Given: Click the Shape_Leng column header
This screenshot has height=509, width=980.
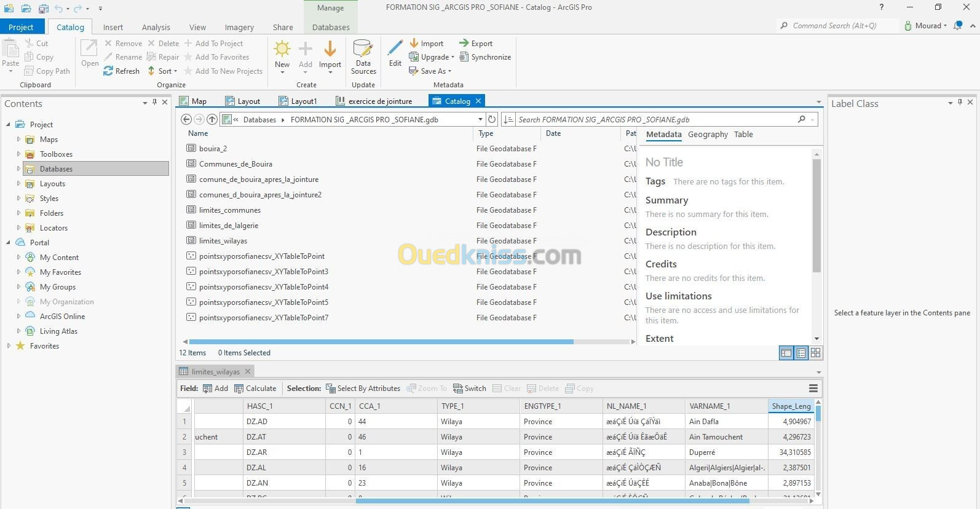Looking at the screenshot, I should [791, 406].
